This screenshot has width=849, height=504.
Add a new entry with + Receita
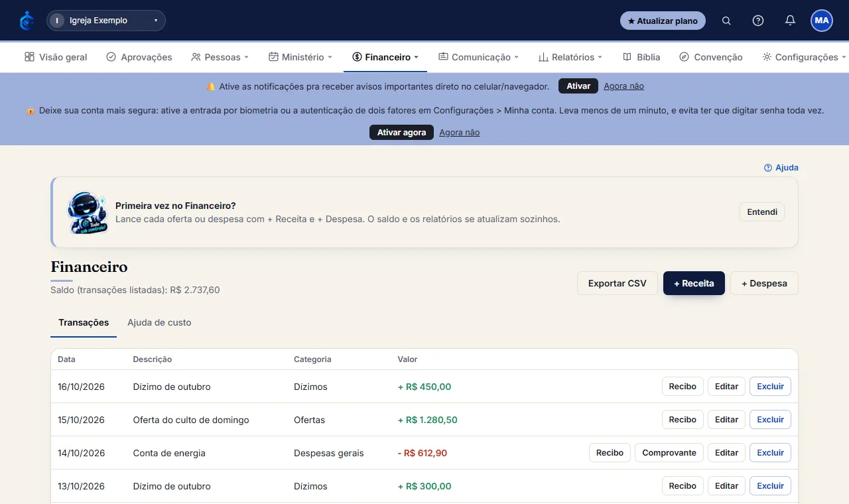tap(694, 283)
